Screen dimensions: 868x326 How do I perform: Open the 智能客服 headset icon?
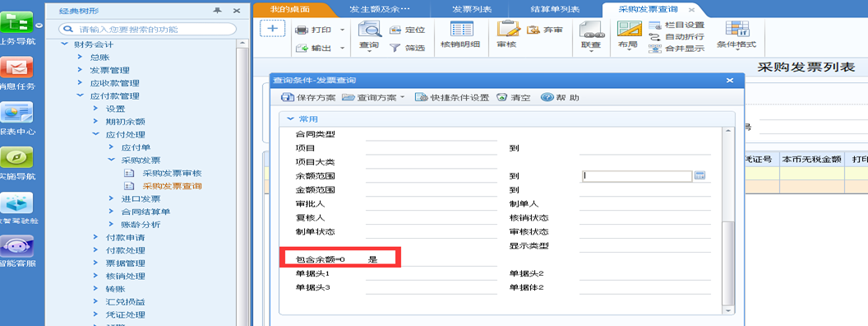click(16, 247)
